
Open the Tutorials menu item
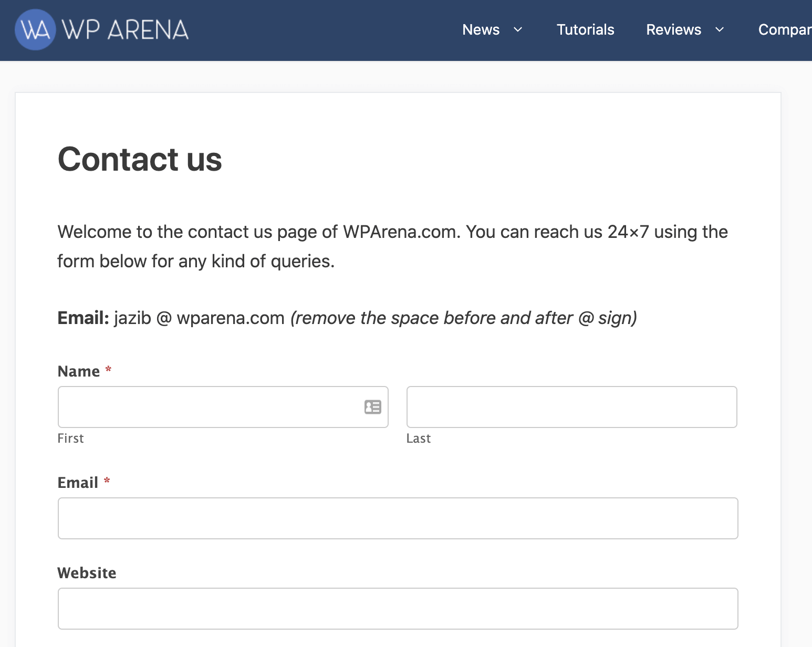pyautogui.click(x=585, y=30)
